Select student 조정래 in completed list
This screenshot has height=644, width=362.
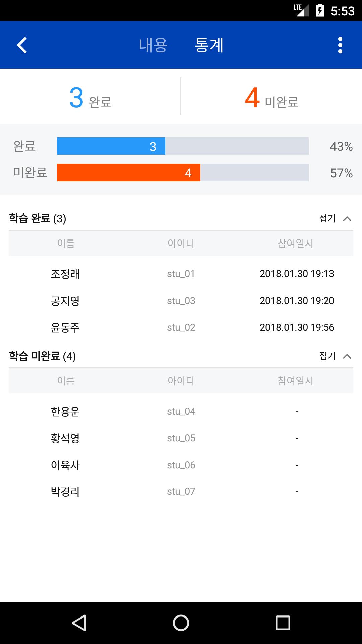click(65, 274)
